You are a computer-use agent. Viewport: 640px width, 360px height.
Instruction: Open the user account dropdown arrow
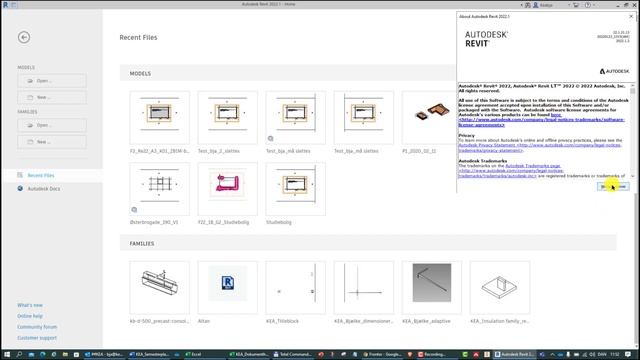(x=569, y=5)
